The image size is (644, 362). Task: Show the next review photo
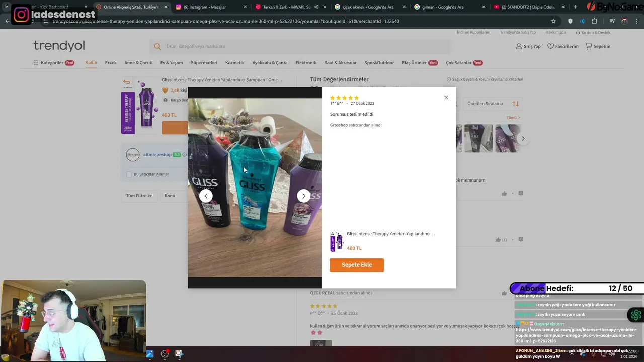303,196
